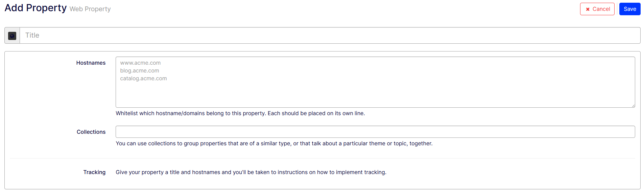The width and height of the screenshot is (644, 191).
Task: Click the catalog.acme.com placeholder line
Action: (x=143, y=78)
